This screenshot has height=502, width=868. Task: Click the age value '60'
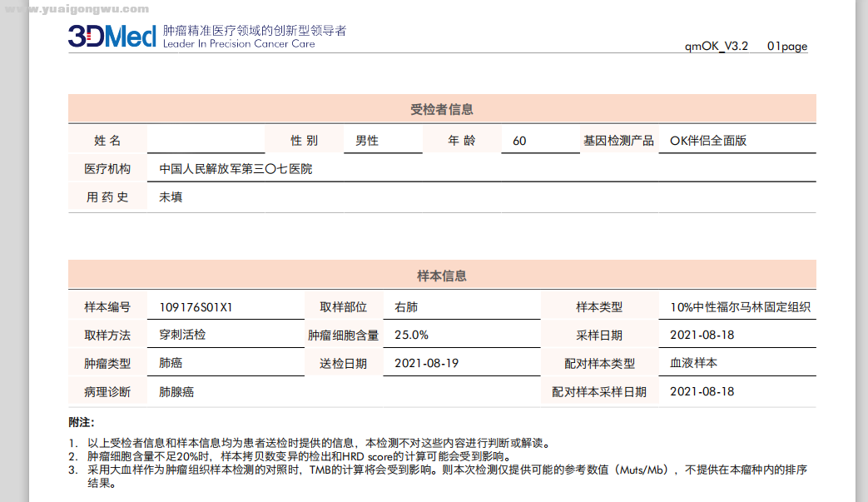[519, 141]
